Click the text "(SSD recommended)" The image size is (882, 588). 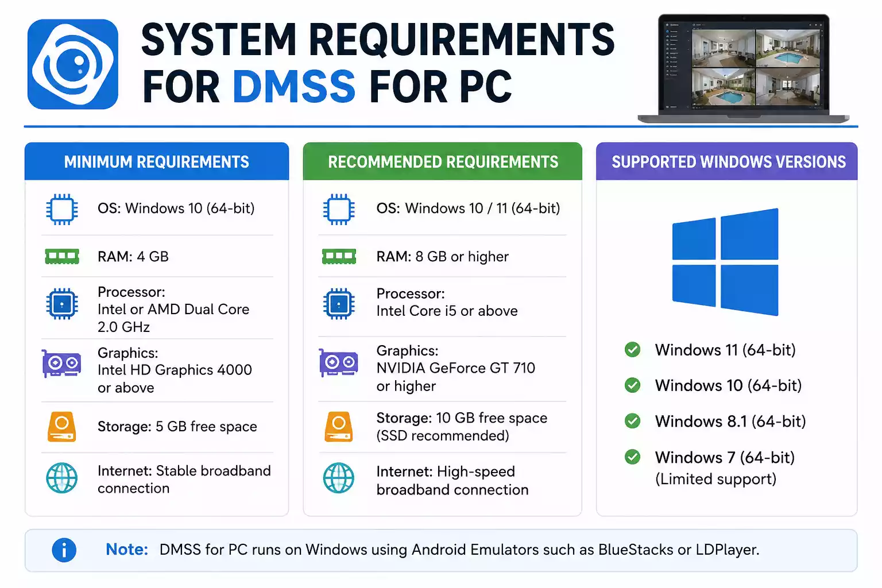[443, 436]
